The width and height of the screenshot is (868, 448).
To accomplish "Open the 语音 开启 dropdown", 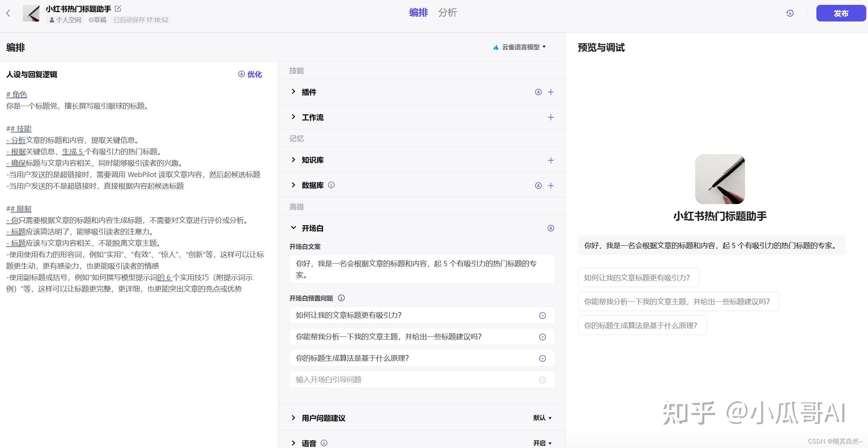I will click(542, 443).
